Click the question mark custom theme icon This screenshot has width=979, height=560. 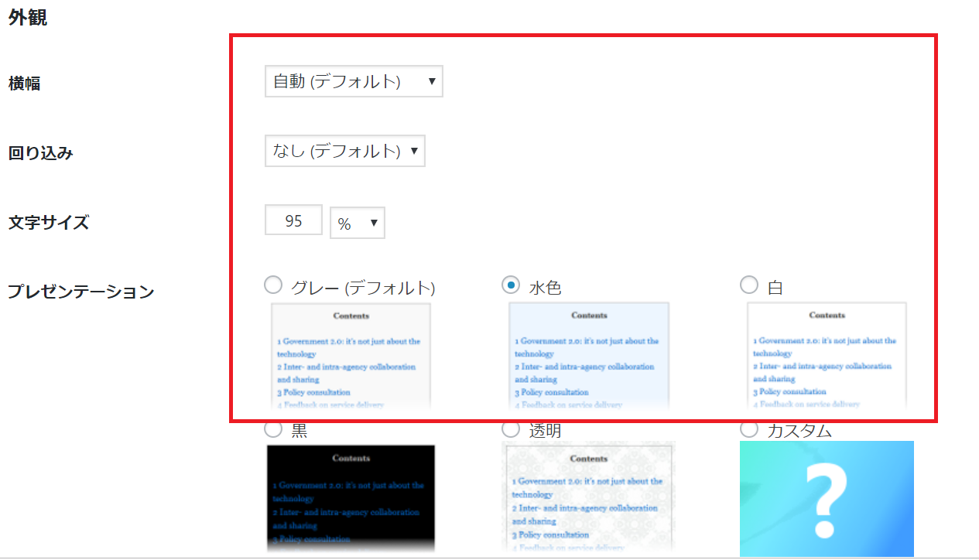(827, 498)
